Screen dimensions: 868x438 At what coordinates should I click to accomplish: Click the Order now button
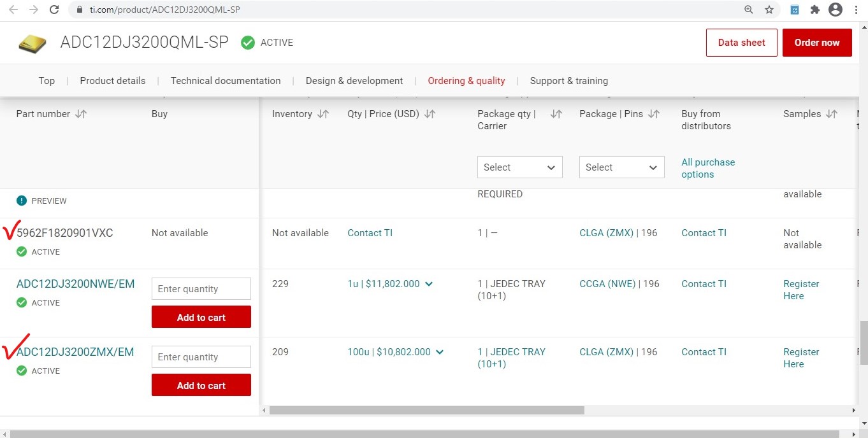coord(817,43)
